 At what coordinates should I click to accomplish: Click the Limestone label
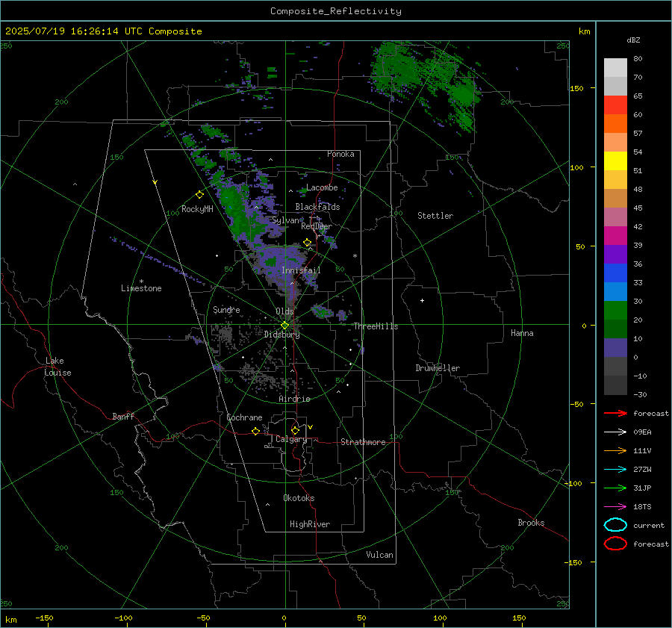pyautogui.click(x=141, y=288)
